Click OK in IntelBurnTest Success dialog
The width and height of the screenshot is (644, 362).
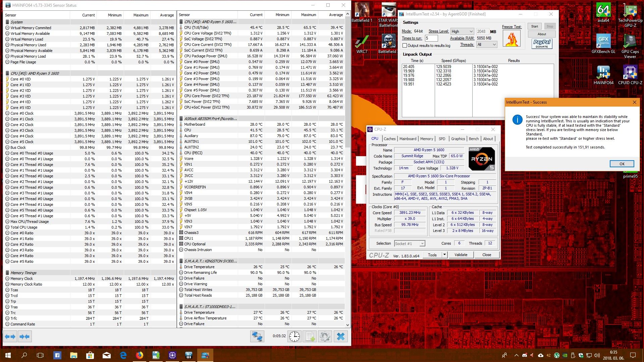(622, 164)
